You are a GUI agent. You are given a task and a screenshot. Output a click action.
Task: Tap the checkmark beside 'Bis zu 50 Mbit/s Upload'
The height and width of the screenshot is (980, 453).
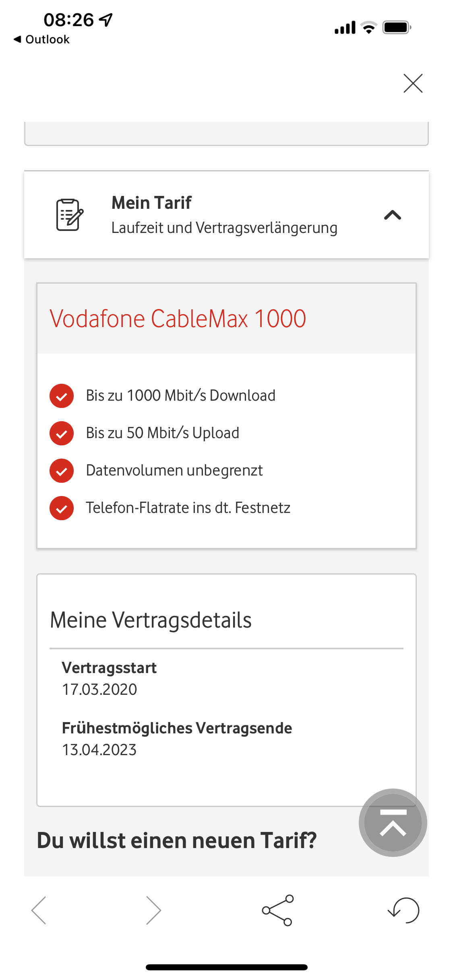(x=61, y=433)
